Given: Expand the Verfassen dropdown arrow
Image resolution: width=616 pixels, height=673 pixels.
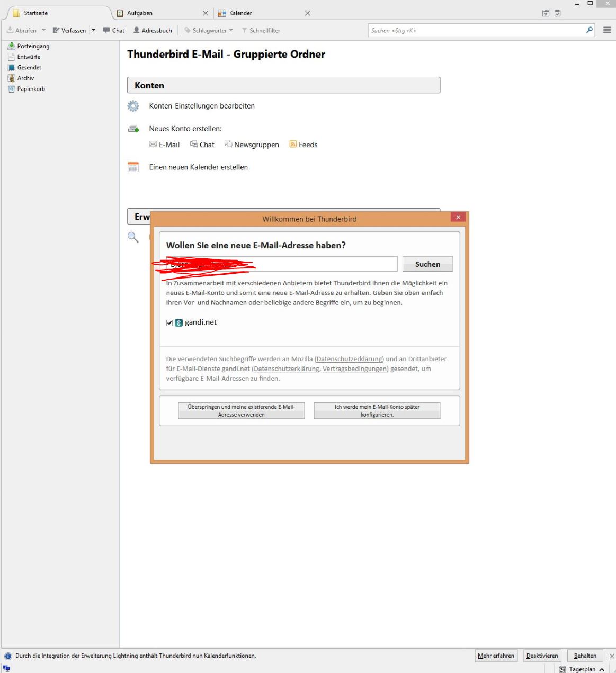Looking at the screenshot, I should pyautogui.click(x=93, y=30).
